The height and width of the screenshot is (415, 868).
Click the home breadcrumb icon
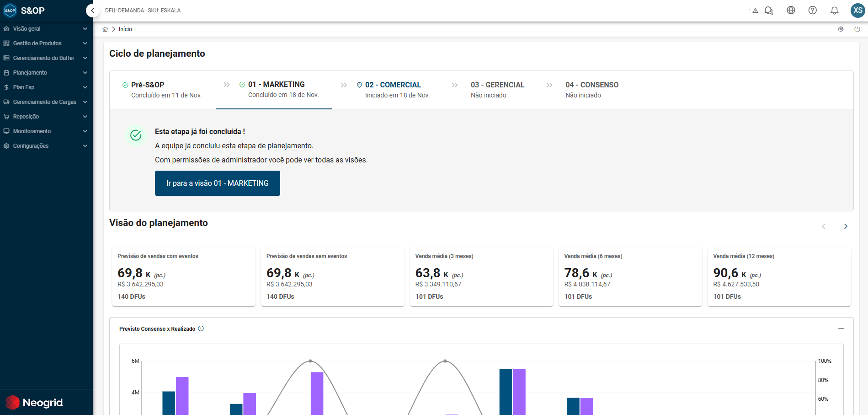pyautogui.click(x=105, y=29)
